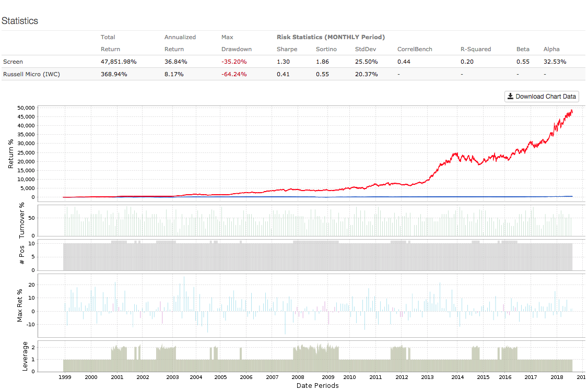Click the # Pos axis label
The width and height of the screenshot is (588, 391).
(21, 255)
